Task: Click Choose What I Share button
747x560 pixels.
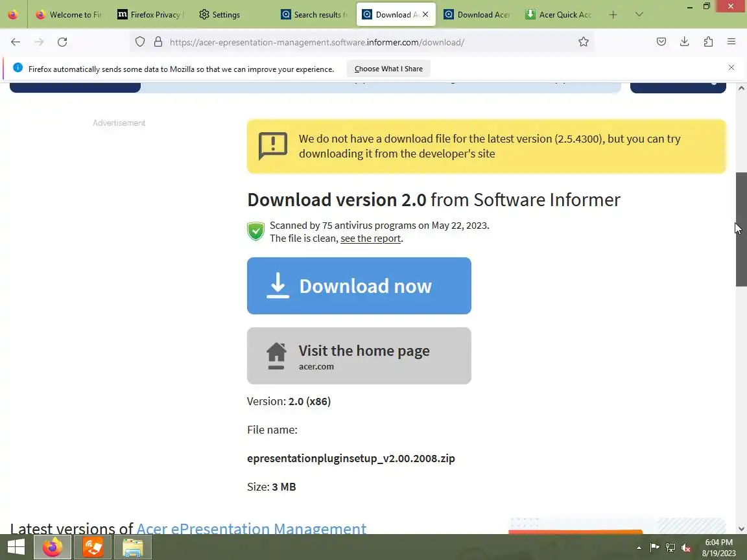Action: [388, 69]
